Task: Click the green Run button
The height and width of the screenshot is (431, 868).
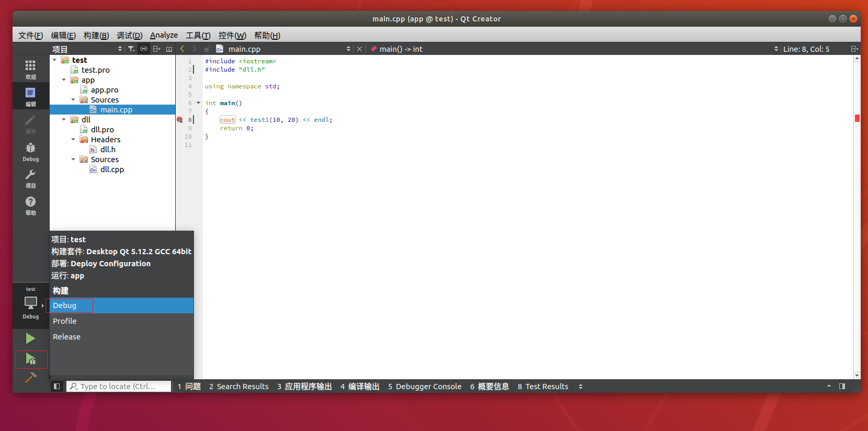Action: pyautogui.click(x=31, y=338)
